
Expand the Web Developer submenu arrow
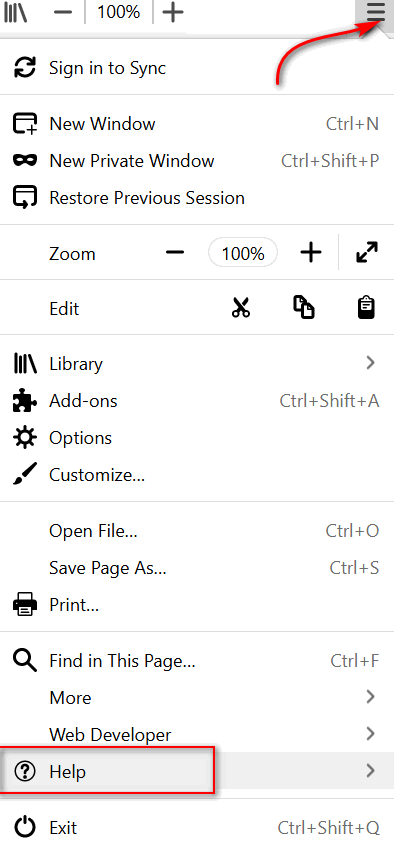pyautogui.click(x=370, y=734)
